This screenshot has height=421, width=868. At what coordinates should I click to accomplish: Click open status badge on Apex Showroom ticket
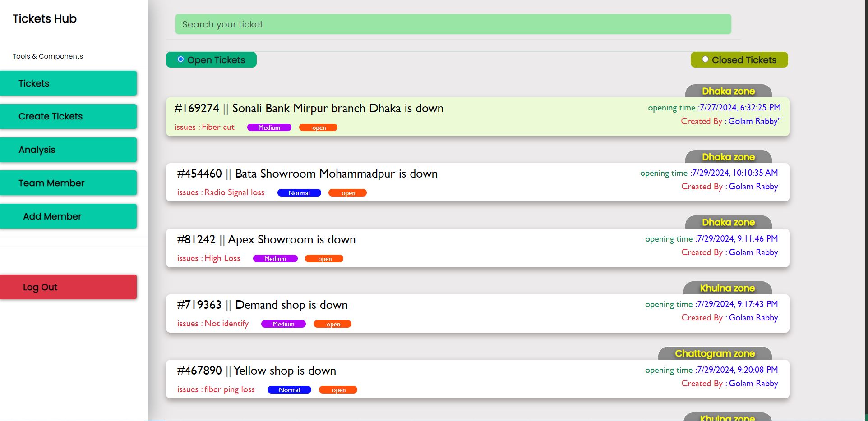coord(324,259)
